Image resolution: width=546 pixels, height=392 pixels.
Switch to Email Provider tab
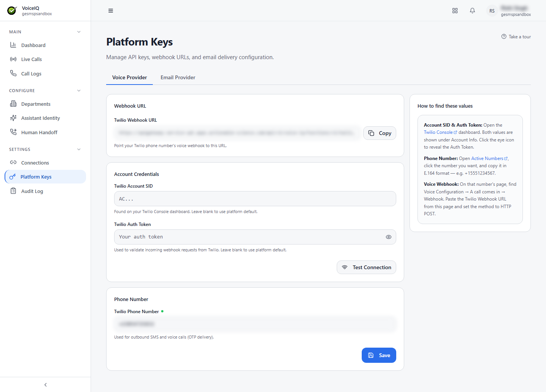[178, 77]
